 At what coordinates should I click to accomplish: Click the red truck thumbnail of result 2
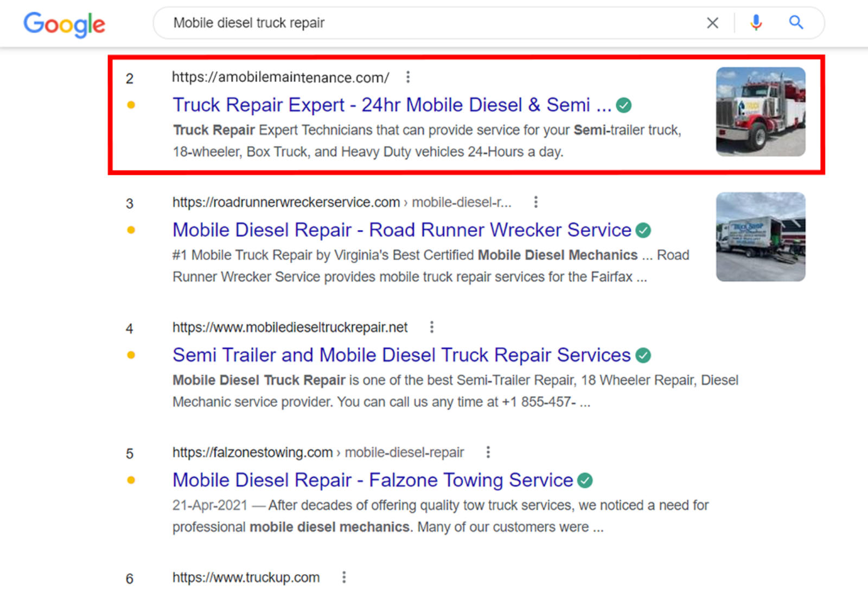[760, 112]
